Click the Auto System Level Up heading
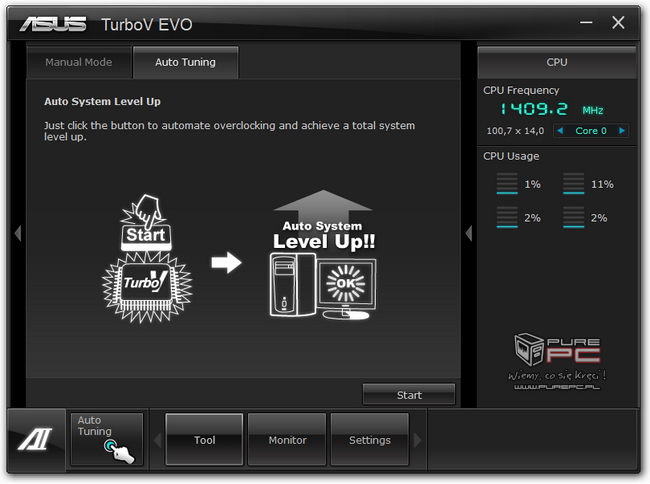This screenshot has width=650, height=484. click(x=102, y=102)
